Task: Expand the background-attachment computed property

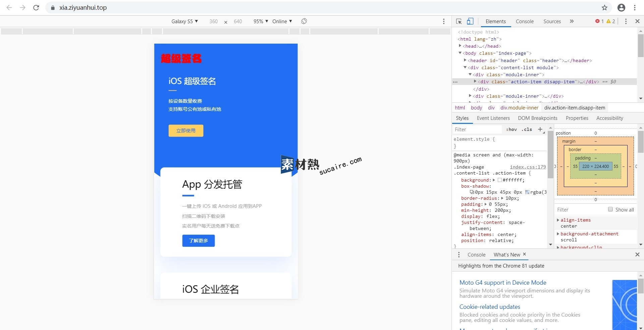Action: (x=558, y=234)
